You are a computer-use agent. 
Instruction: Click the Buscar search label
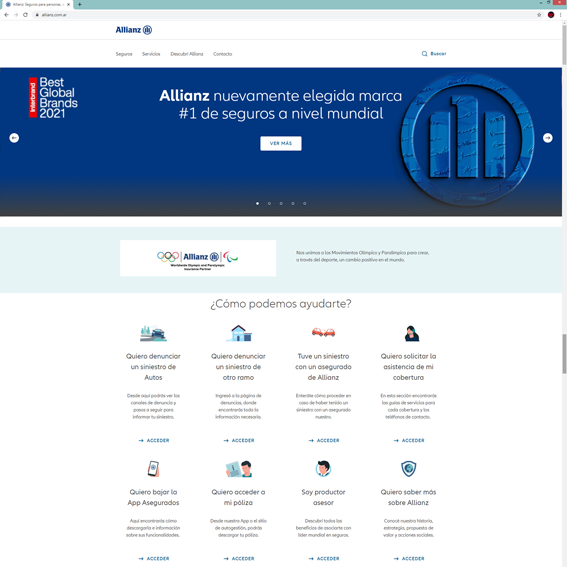[x=438, y=54]
